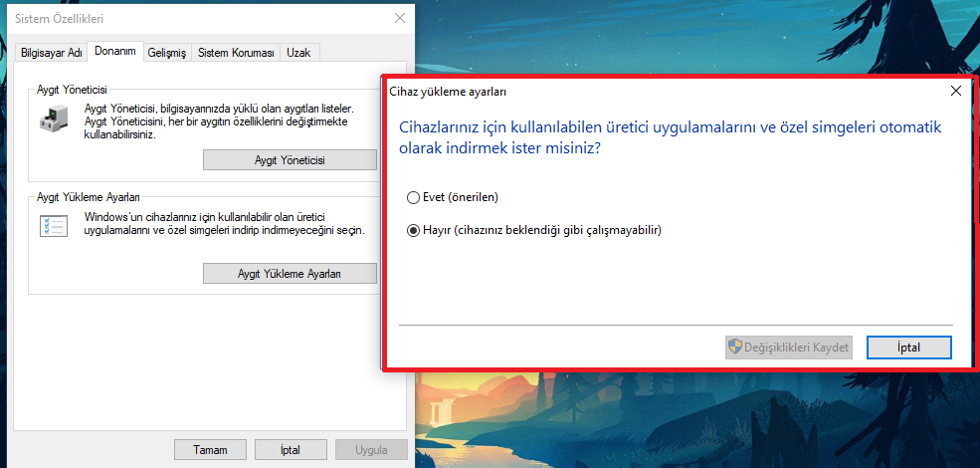This screenshot has width=980, height=468.
Task: Open the Uzak tab
Action: click(x=298, y=53)
